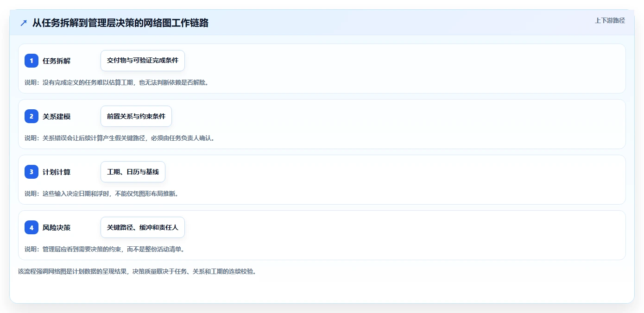Click the 上下游路径 label in the header
This screenshot has width=644, height=313.
(x=610, y=20)
